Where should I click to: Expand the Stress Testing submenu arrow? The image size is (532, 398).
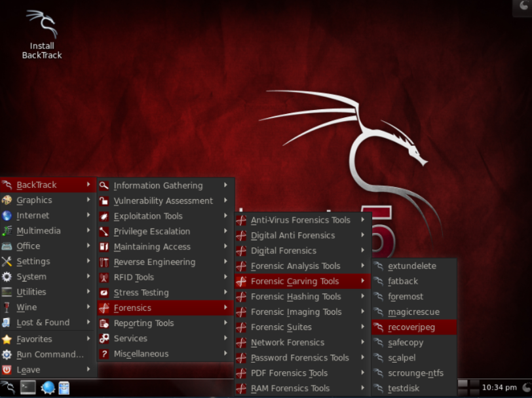(x=225, y=292)
